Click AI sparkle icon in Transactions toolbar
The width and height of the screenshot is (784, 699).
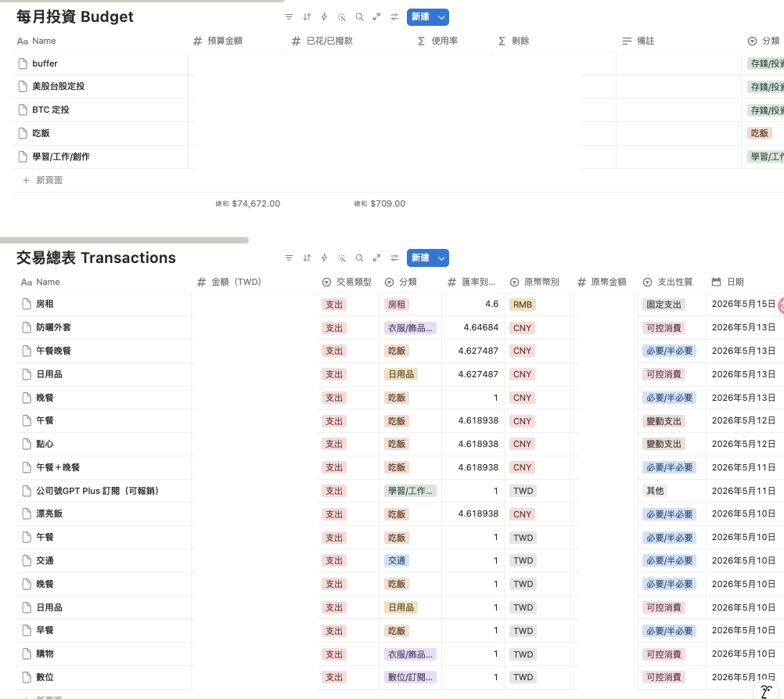click(341, 258)
